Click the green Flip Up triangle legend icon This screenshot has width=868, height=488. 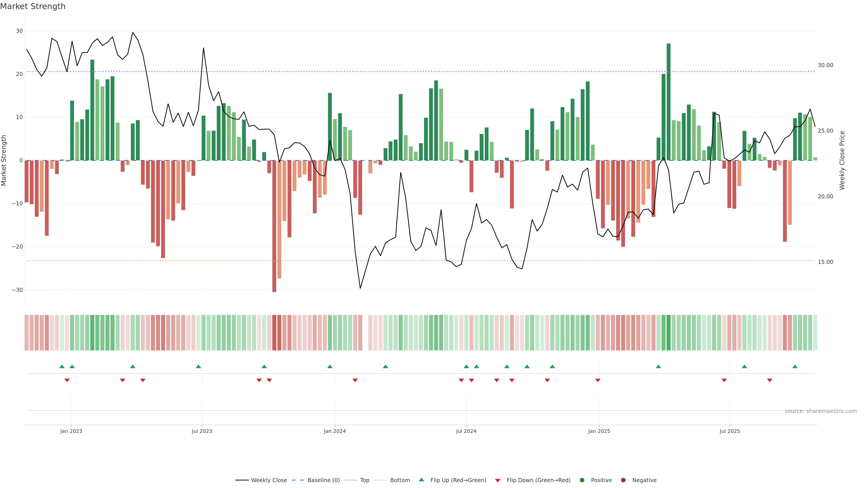421,480
